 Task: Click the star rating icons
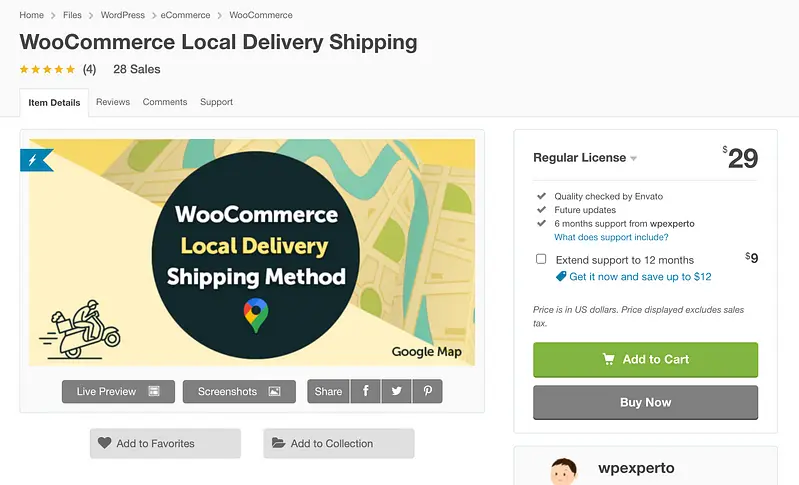pos(47,70)
